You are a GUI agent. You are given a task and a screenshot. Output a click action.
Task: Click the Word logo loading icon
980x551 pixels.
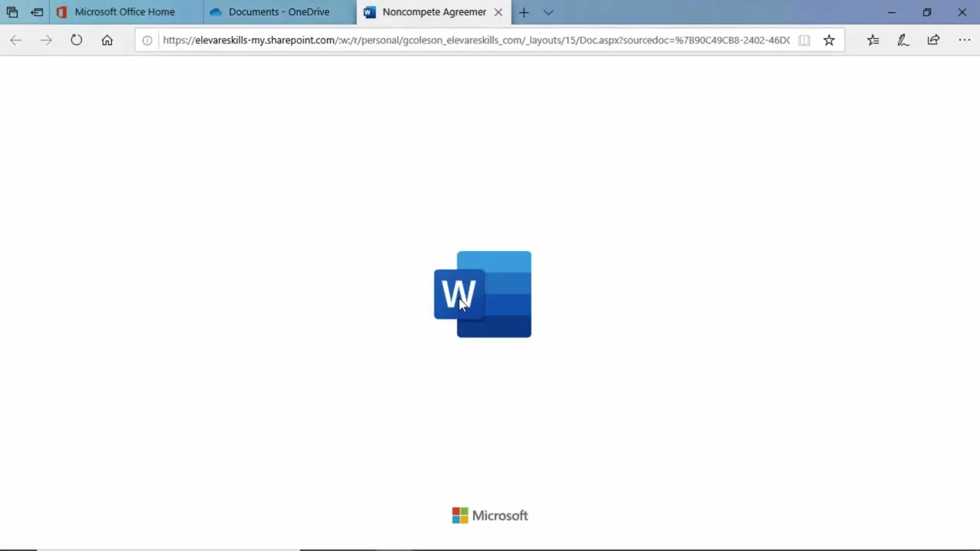click(482, 294)
